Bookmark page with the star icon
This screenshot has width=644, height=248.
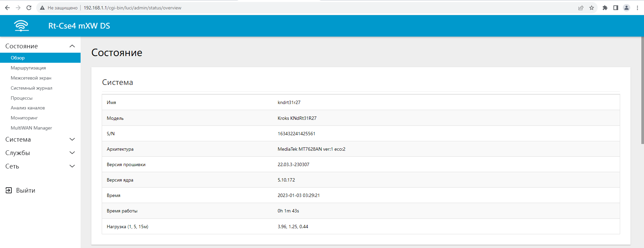tap(592, 8)
